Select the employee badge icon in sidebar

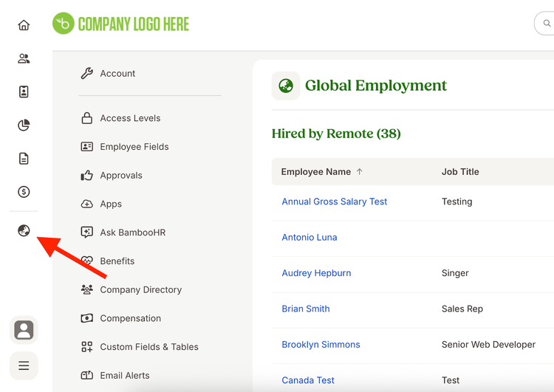coord(24,92)
